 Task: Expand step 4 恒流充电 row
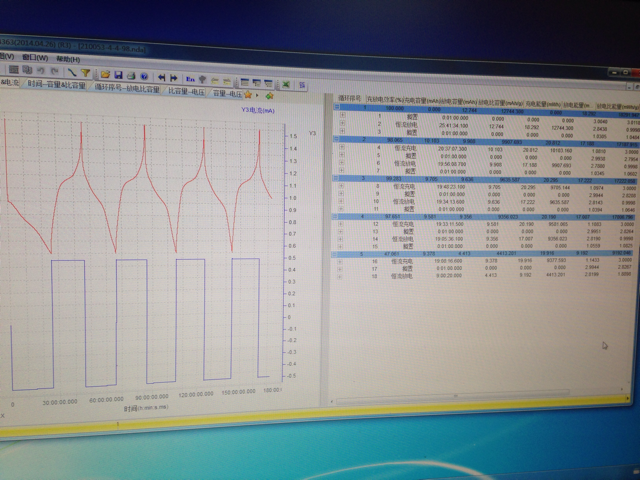pos(342,147)
